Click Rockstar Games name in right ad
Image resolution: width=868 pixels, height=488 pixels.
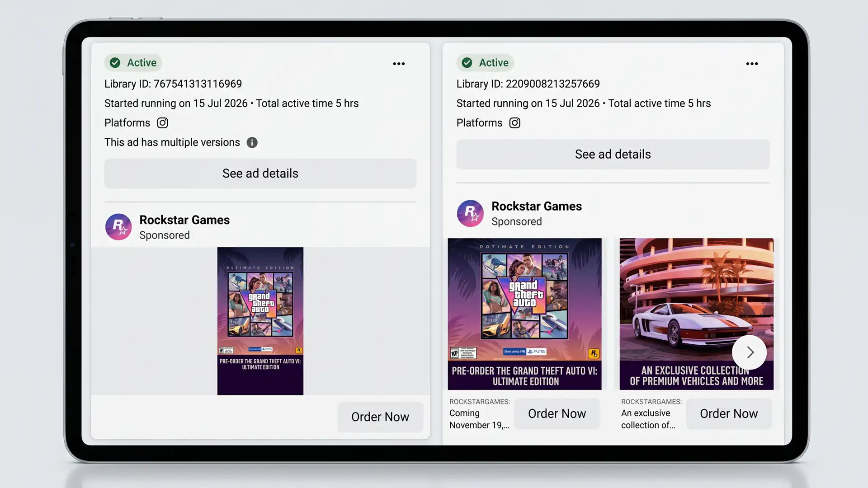(537, 206)
